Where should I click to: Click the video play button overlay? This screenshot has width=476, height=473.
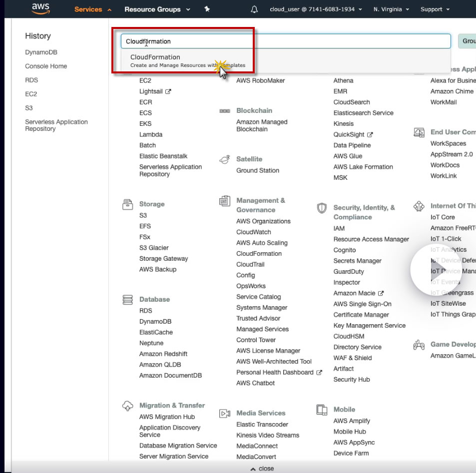point(436,269)
